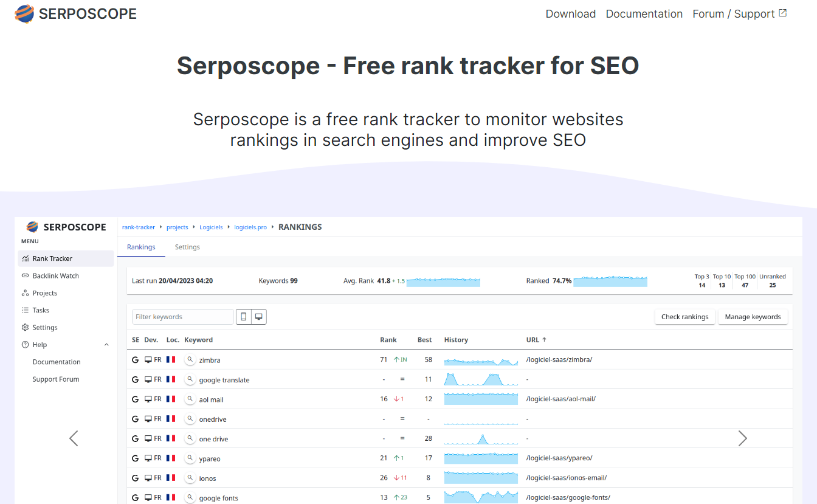
Task: Click the right navigation chevron
Action: 743,438
